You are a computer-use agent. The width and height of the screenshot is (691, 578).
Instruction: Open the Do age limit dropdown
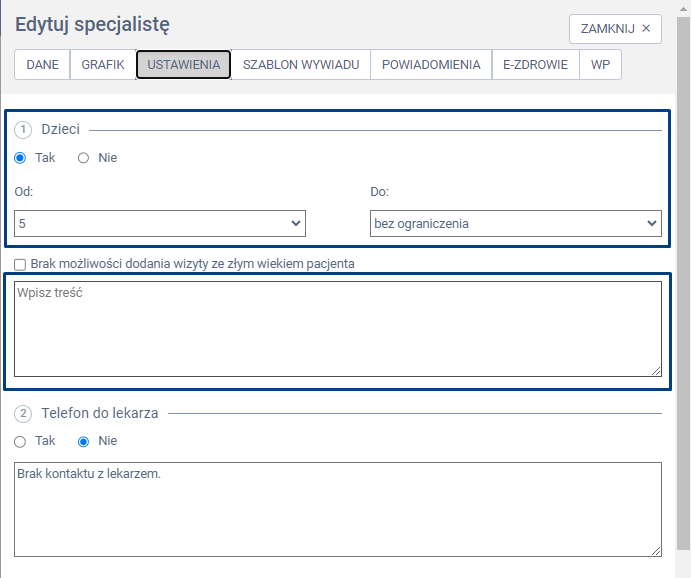(515, 224)
